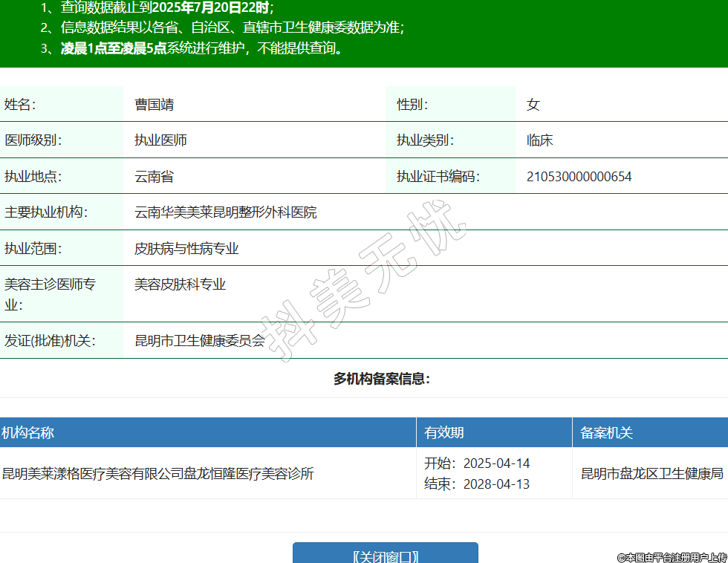The height and width of the screenshot is (563, 728).
Task: Click filing authority 昆明市盘龙区卫生健康局
Action: [x=651, y=473]
